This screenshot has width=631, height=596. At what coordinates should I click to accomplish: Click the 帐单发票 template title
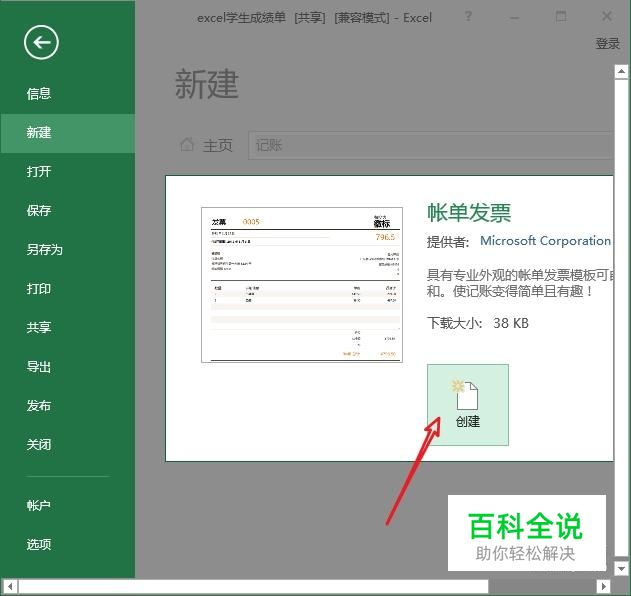coord(469,212)
